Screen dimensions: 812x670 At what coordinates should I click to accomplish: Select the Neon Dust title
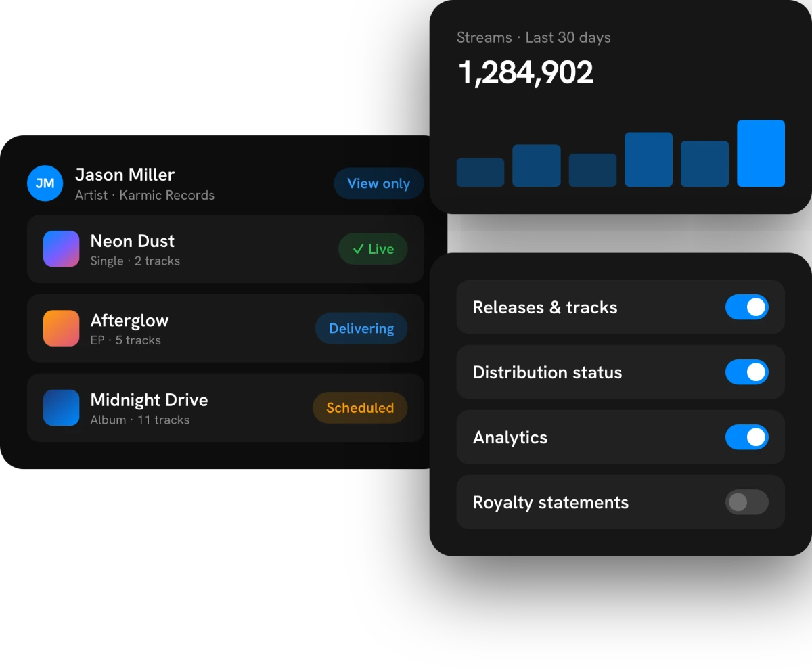tap(133, 241)
